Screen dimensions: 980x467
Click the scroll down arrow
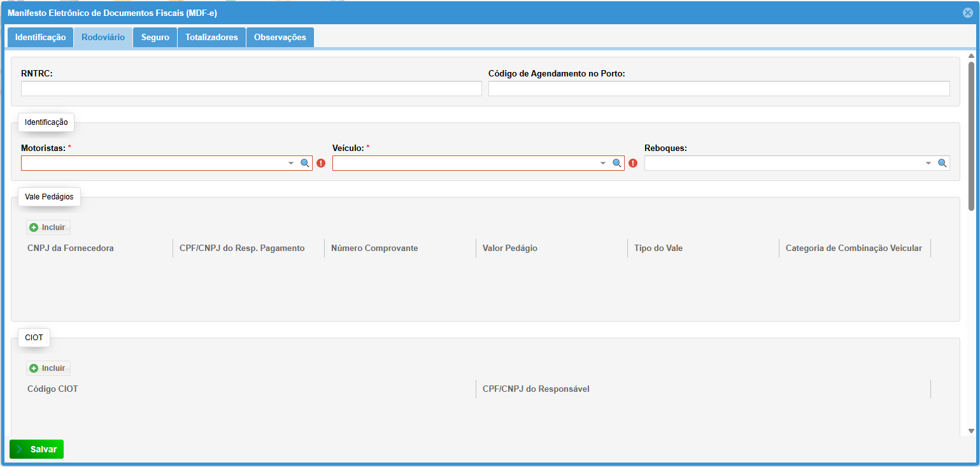click(x=971, y=431)
